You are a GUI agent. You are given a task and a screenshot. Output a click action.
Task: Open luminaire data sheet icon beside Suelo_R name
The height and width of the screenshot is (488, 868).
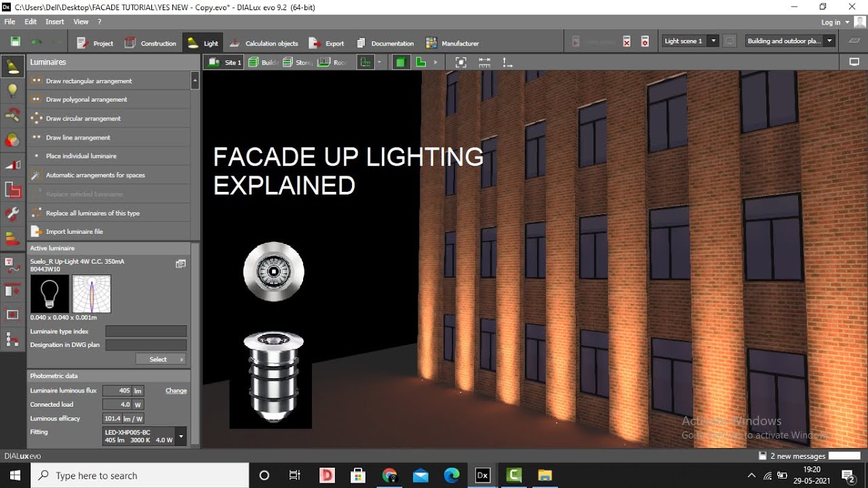pyautogui.click(x=180, y=264)
